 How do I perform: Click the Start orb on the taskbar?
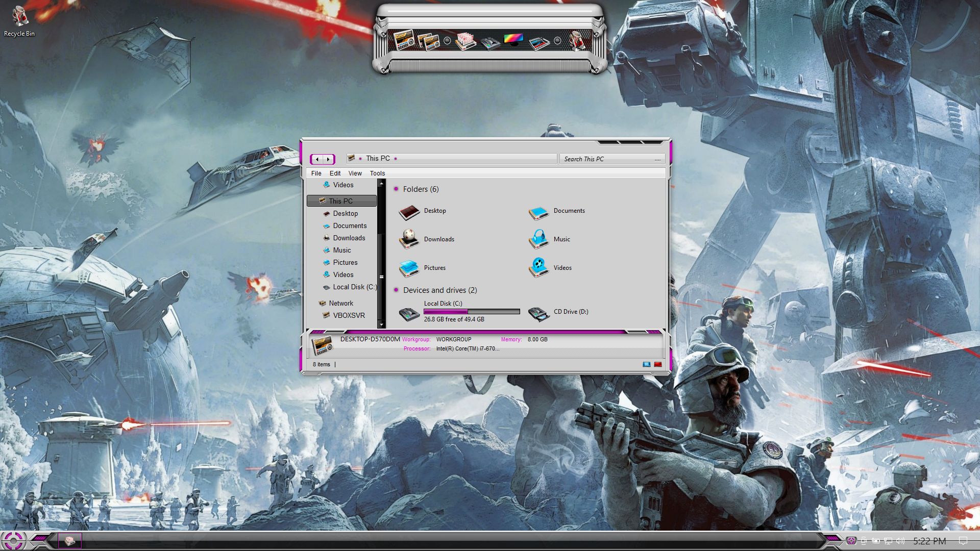[13, 540]
